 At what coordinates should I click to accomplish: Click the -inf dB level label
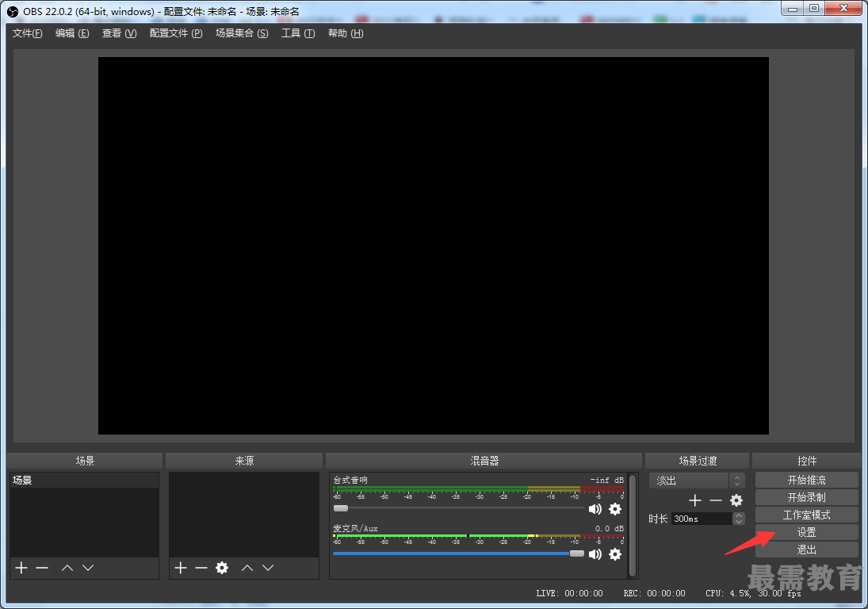(606, 480)
